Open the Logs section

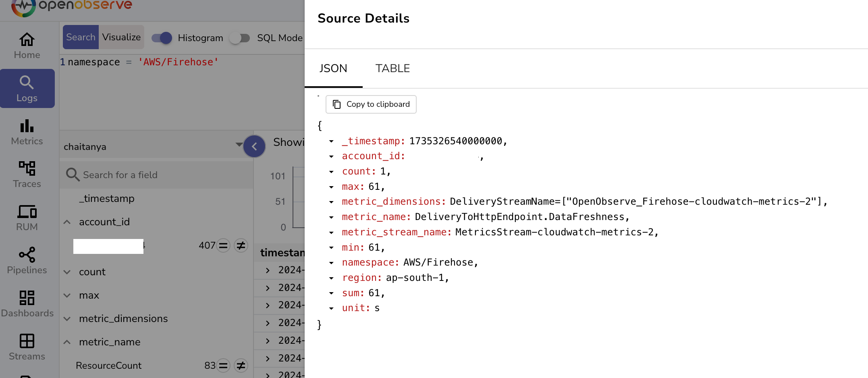(x=27, y=89)
